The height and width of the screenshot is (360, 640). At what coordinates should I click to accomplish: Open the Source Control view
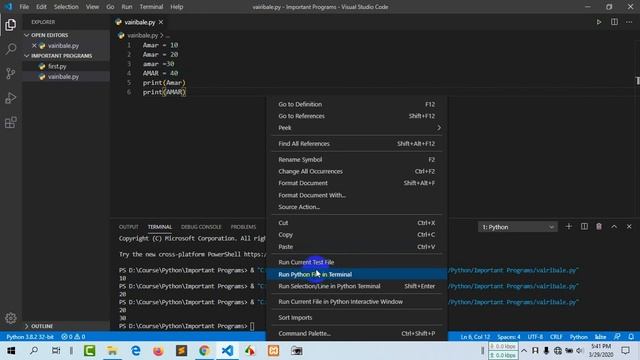click(11, 73)
